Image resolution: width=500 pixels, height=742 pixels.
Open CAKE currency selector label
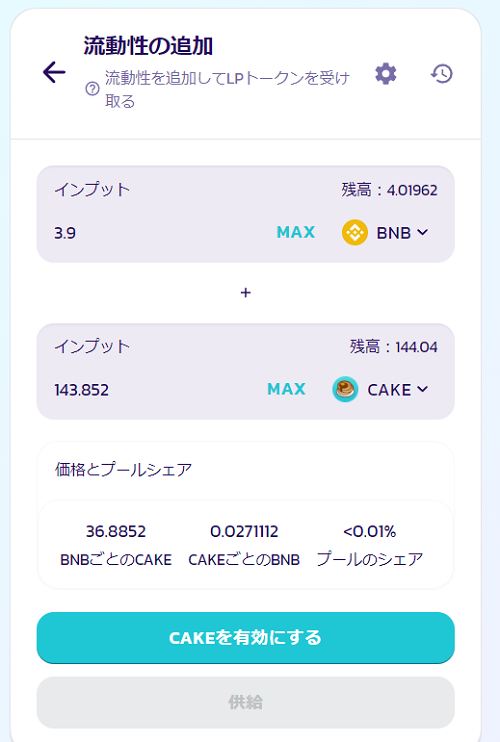pos(389,390)
